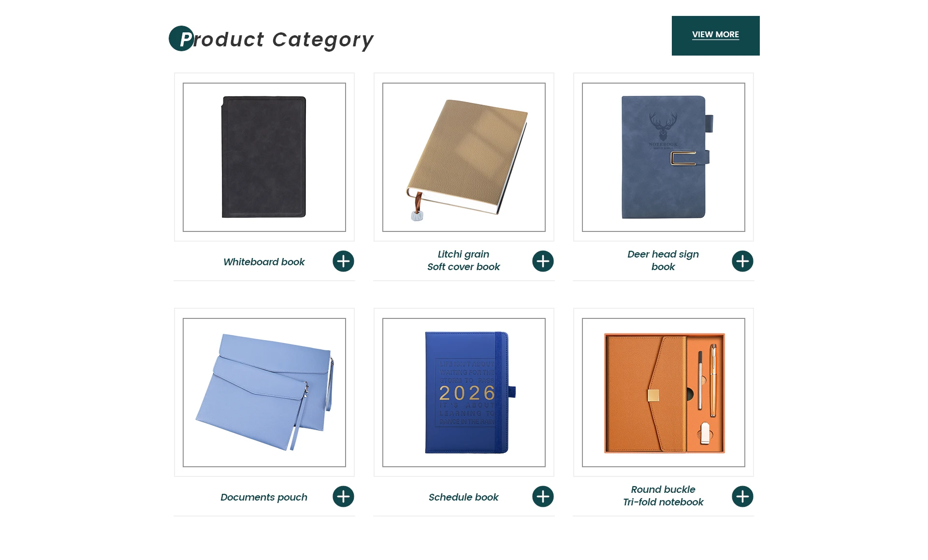Click the plus icon beside Whiteboard book
The height and width of the screenshot is (560, 928).
click(x=343, y=261)
